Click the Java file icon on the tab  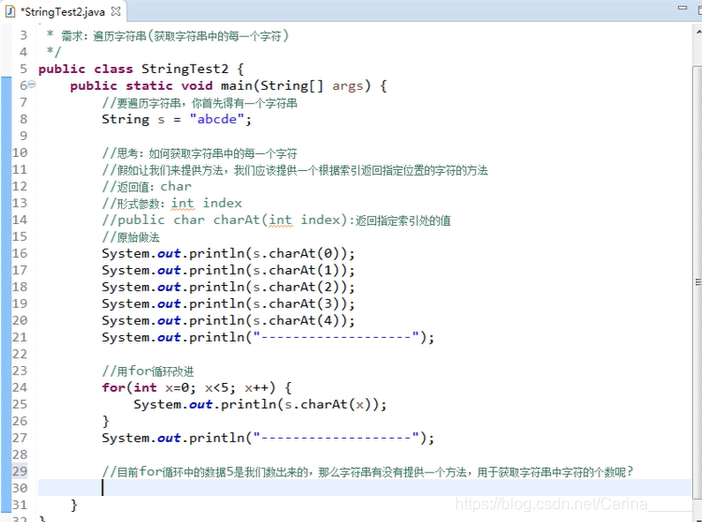point(10,12)
